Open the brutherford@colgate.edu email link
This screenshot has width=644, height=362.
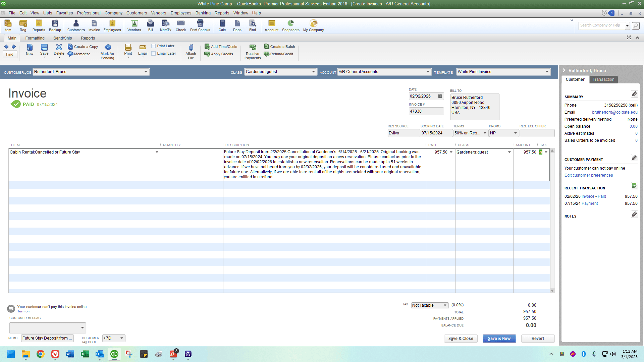[614, 112]
